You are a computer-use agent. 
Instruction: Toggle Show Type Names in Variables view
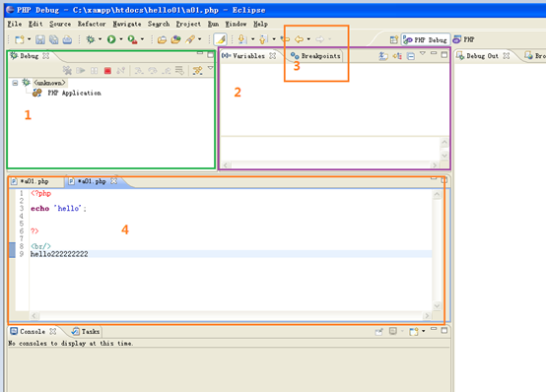point(383,56)
